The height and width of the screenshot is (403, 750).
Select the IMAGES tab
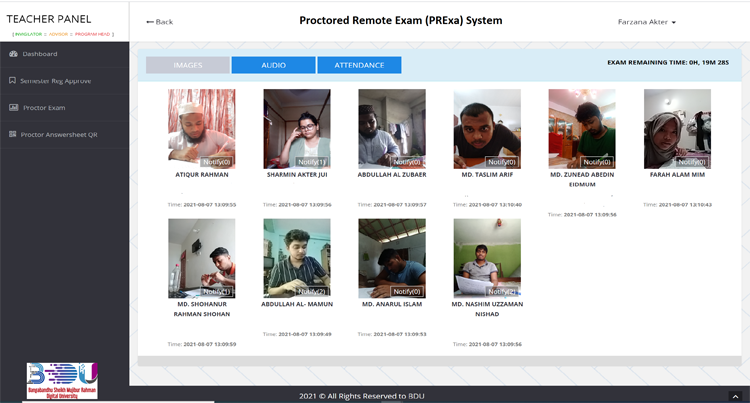pos(187,65)
